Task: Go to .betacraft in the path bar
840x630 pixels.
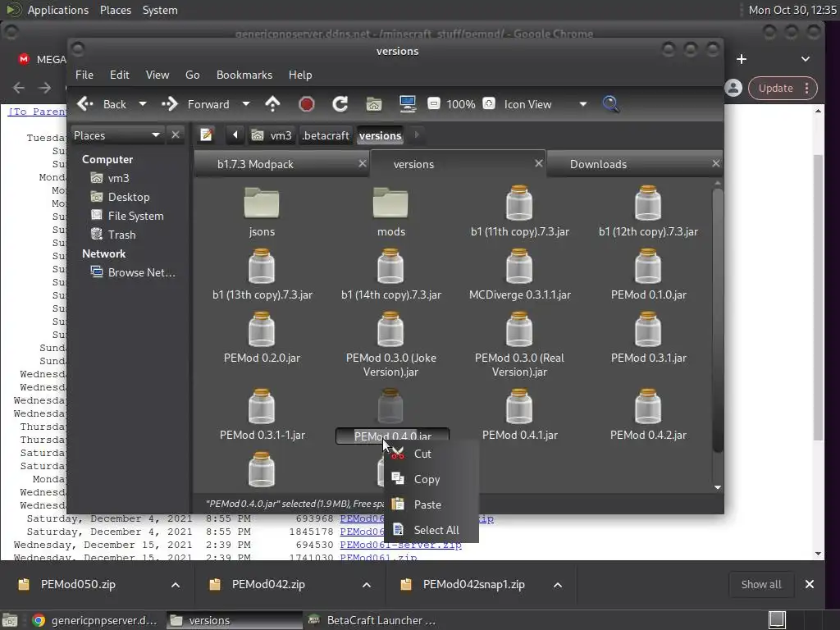Action: click(325, 135)
